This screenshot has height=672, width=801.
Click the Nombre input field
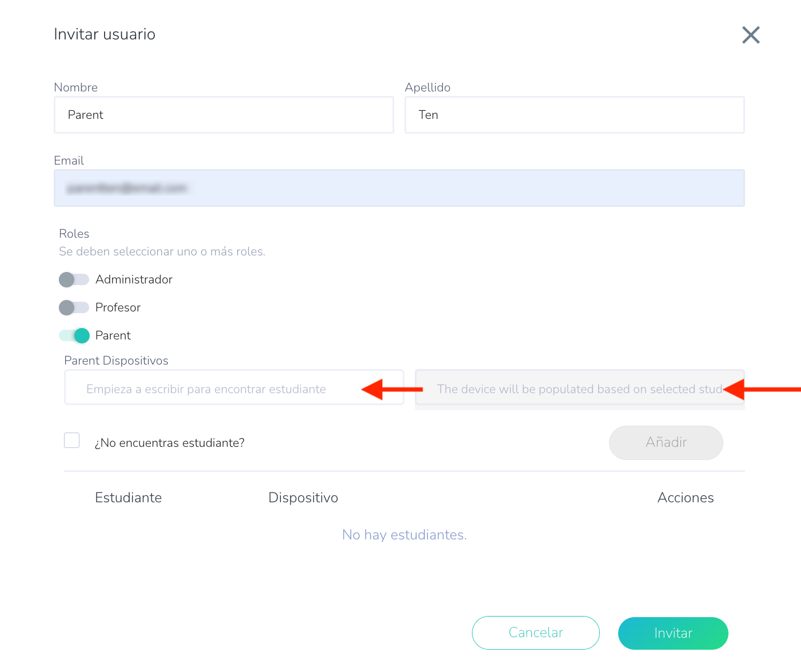pos(223,115)
